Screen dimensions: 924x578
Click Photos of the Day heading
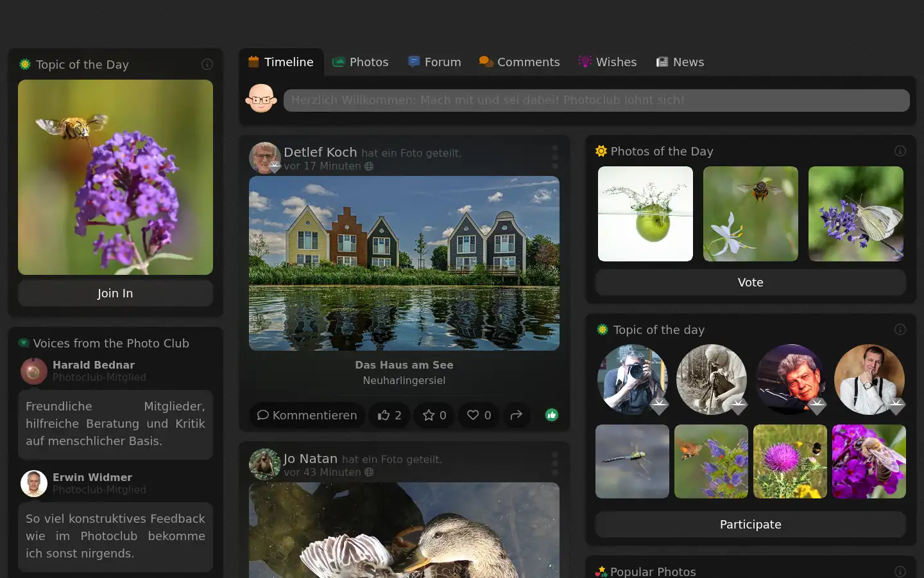[x=662, y=151]
